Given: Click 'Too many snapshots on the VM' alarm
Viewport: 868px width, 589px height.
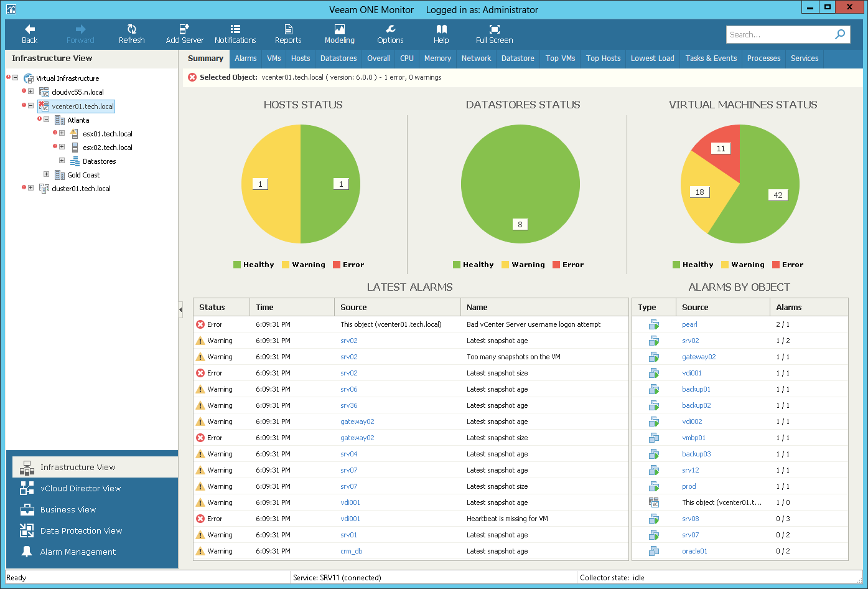Looking at the screenshot, I should pyautogui.click(x=513, y=357).
